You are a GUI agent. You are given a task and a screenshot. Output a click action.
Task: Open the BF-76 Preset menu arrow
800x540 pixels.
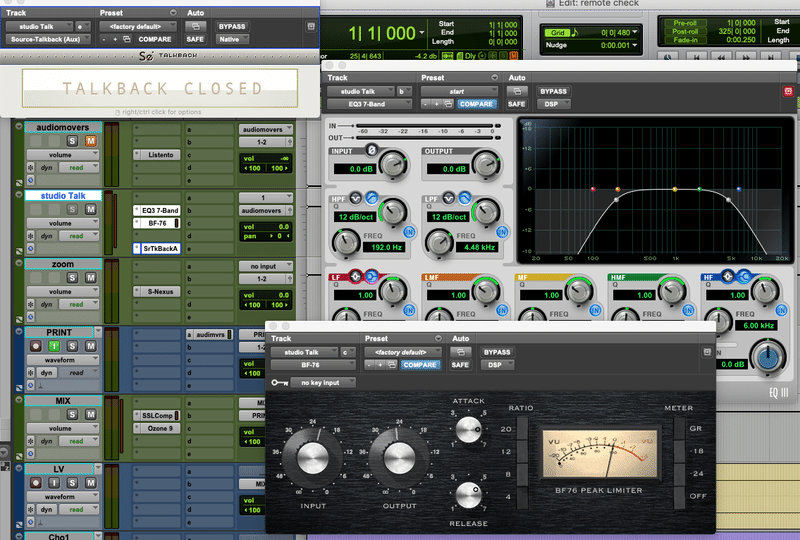(x=438, y=338)
